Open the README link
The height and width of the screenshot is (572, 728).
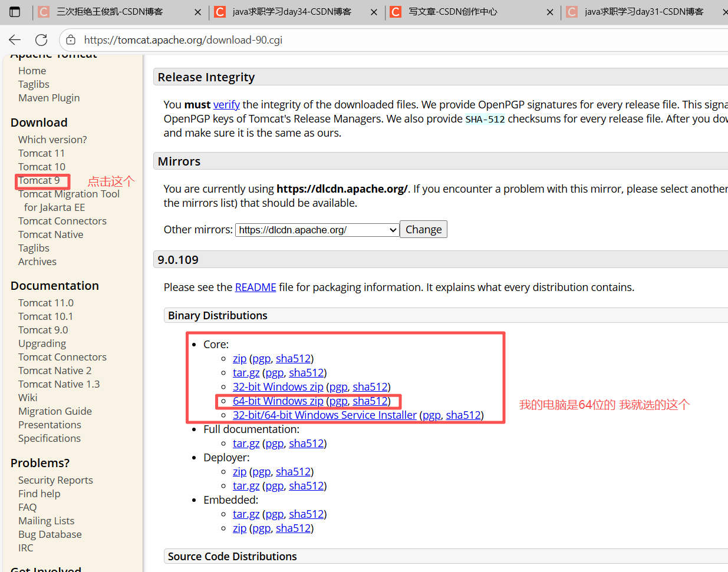255,287
